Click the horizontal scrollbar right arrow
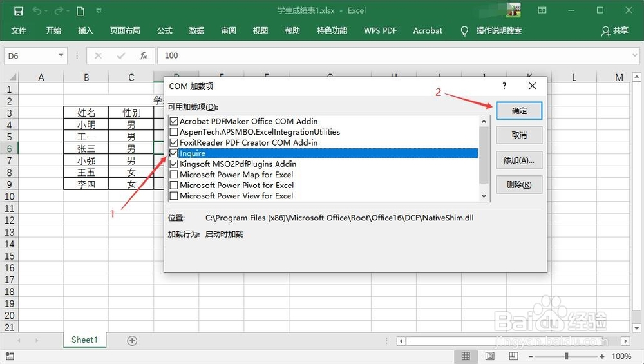644x364 pixels. (x=625, y=341)
